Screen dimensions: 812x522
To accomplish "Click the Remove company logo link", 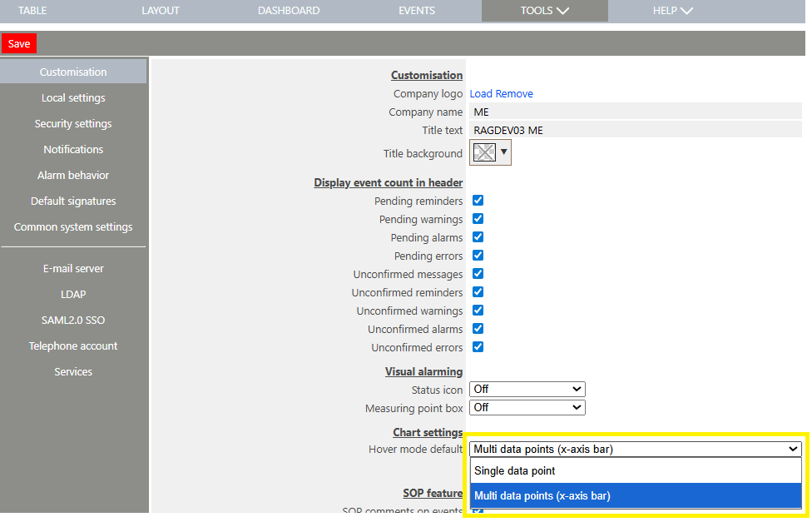I will tap(514, 94).
